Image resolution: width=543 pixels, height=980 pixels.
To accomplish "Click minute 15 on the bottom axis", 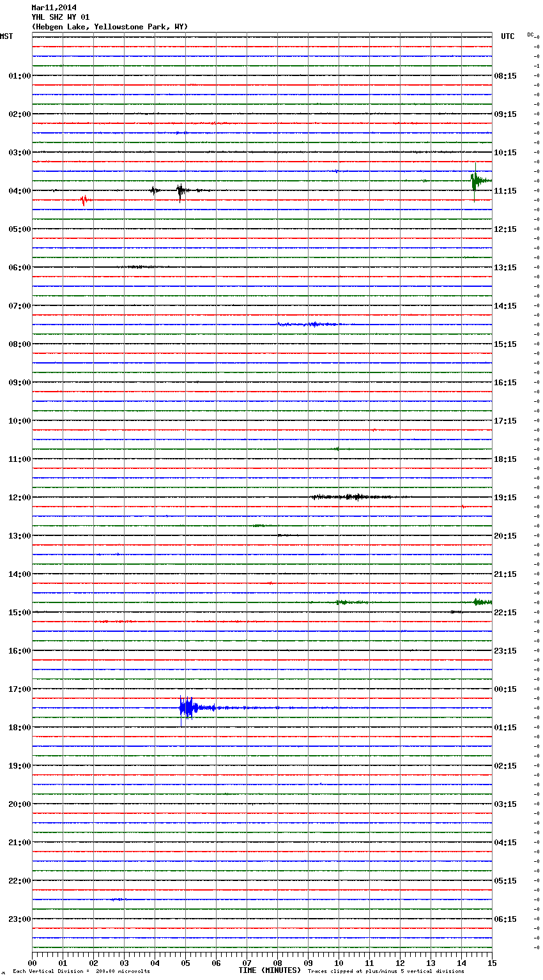I will [x=492, y=963].
